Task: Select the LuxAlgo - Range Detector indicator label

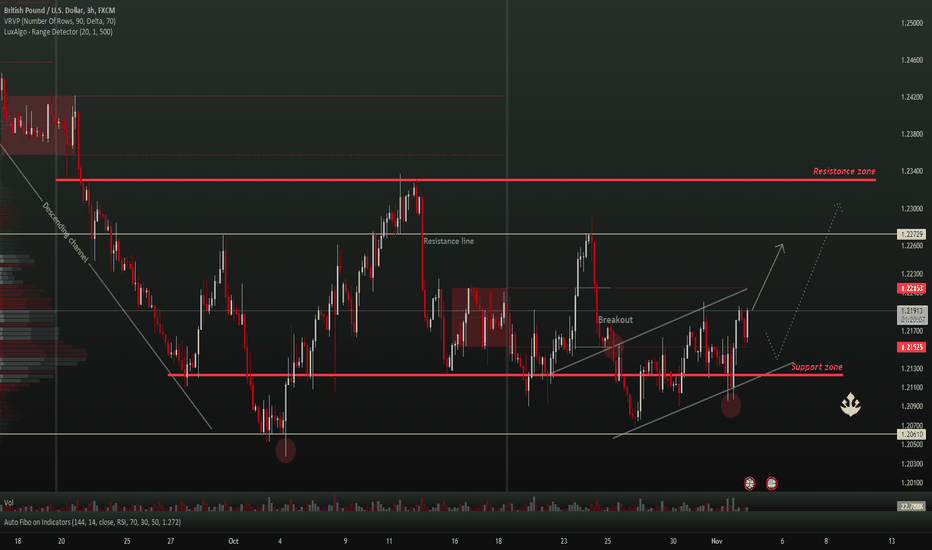Action: 58,32
